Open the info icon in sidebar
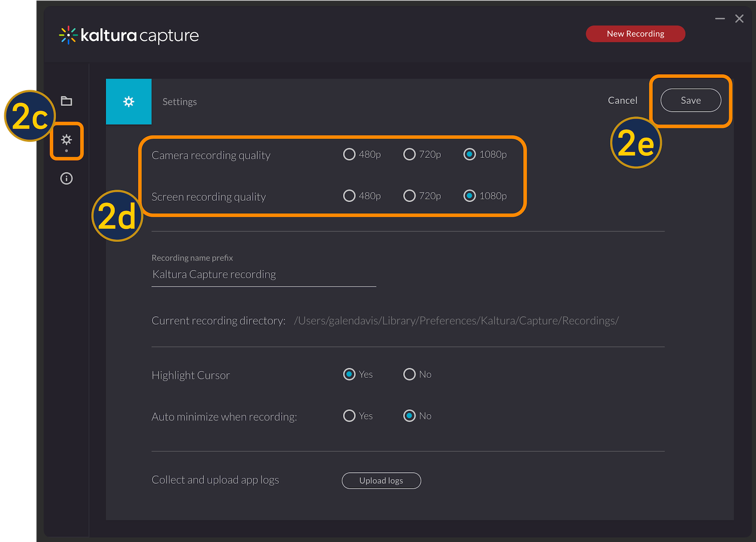The width and height of the screenshot is (756, 542). pyautogui.click(x=67, y=179)
